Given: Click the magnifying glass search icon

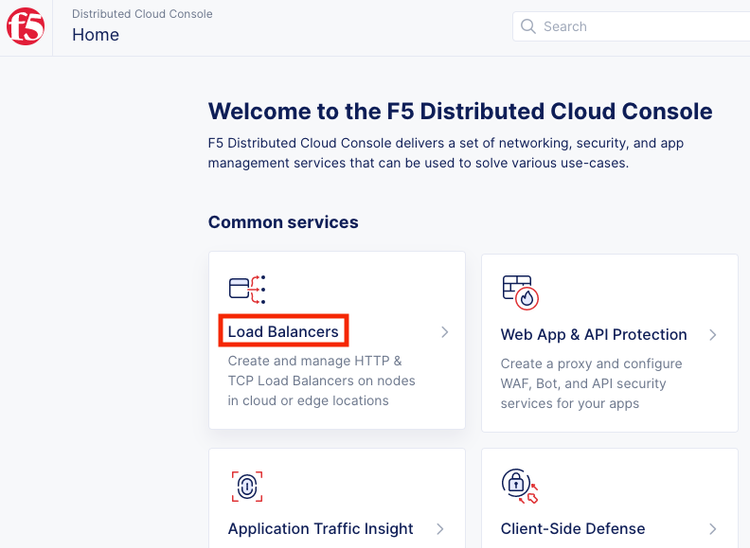Looking at the screenshot, I should click(528, 27).
